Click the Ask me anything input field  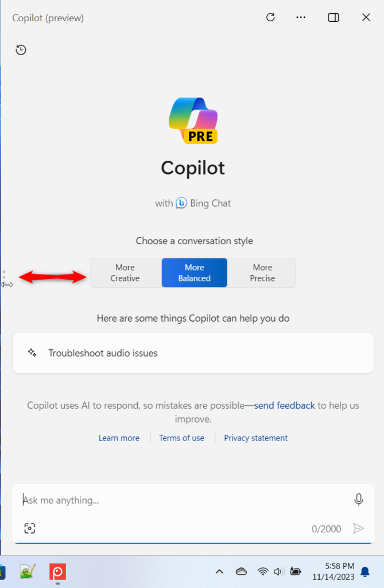tap(184, 500)
